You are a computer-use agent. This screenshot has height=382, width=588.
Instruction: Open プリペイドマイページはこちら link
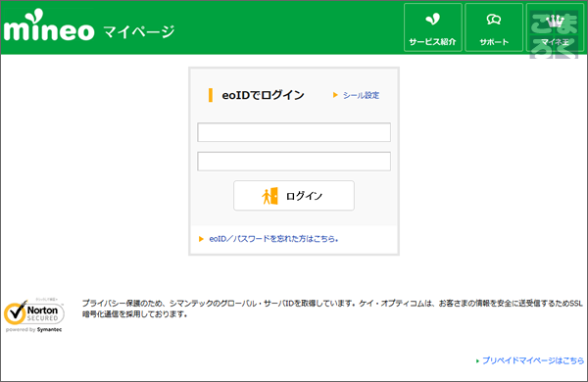point(533,360)
